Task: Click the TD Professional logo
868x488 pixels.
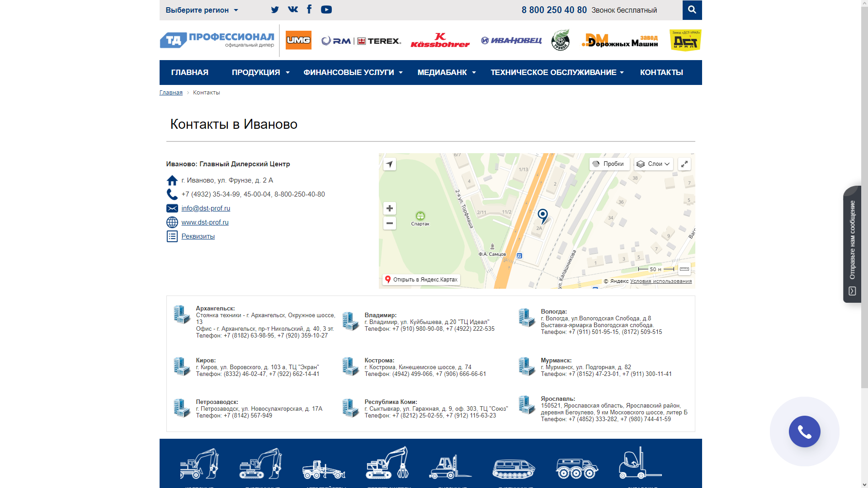Action: (217, 40)
